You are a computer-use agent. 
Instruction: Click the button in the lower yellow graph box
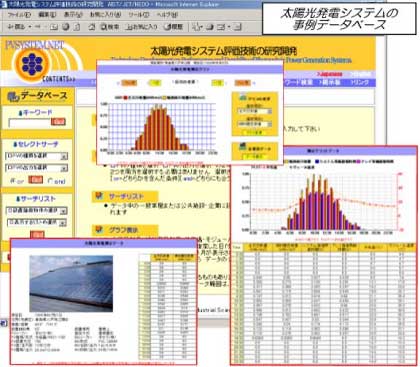point(255,156)
